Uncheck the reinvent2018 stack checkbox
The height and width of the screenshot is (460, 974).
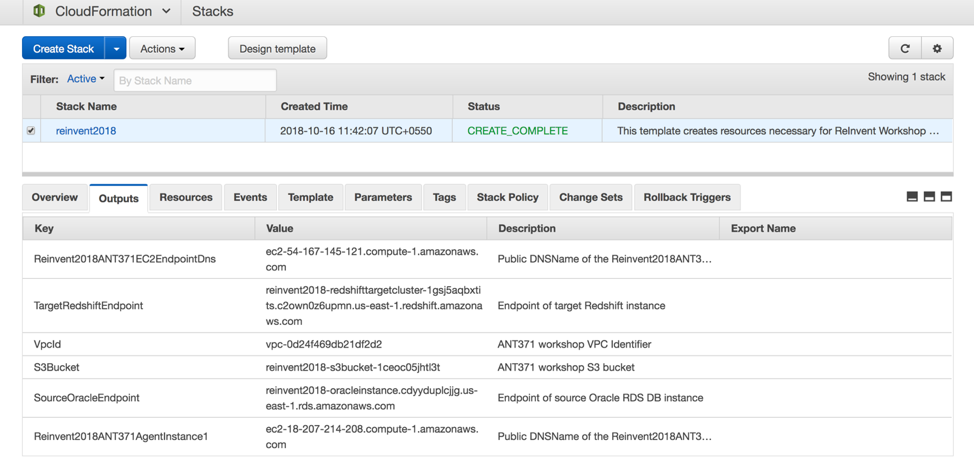click(31, 131)
